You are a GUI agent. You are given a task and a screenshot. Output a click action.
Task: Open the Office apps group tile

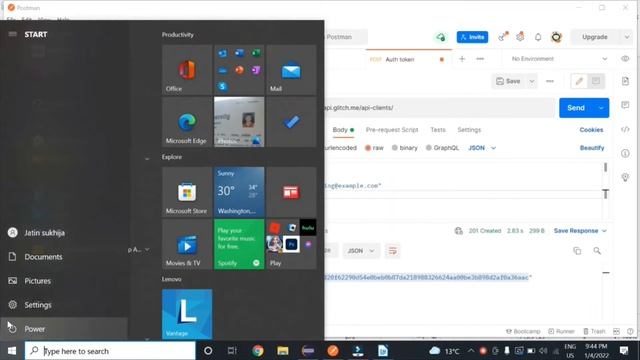[239, 70]
